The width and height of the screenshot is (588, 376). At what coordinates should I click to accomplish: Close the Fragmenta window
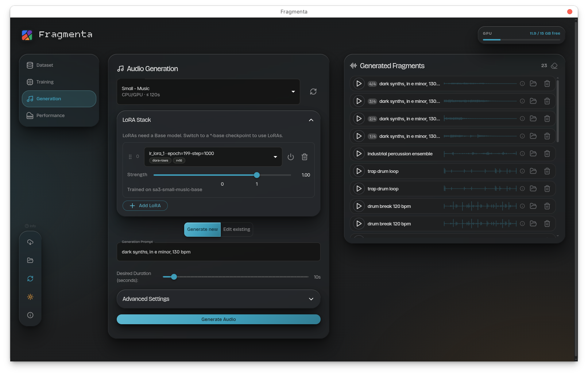pos(570,12)
